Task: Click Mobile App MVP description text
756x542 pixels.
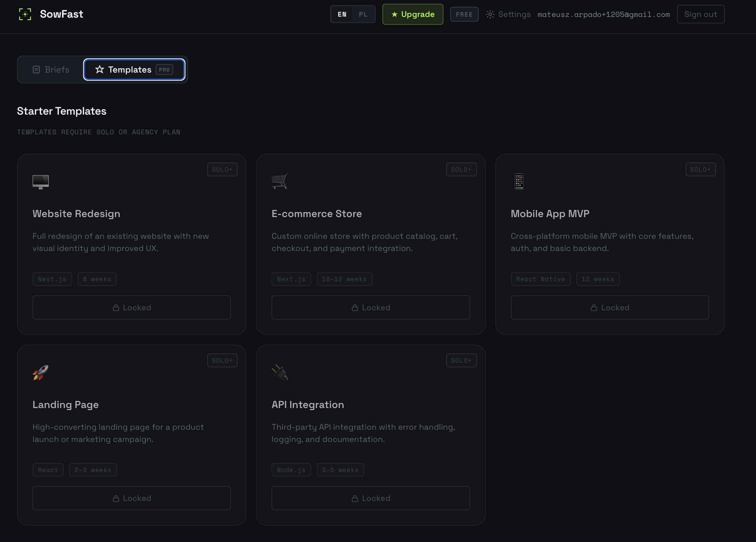Action: click(602, 242)
